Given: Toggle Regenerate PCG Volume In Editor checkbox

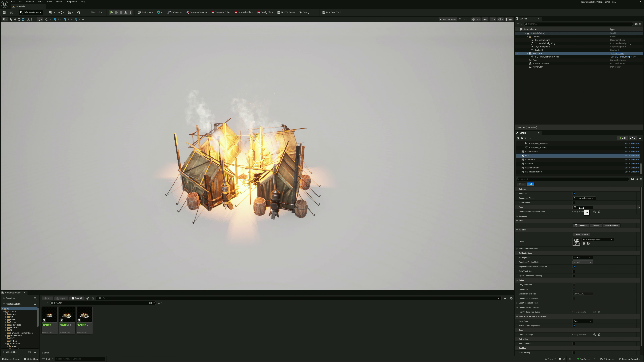Looking at the screenshot, I should point(574,267).
